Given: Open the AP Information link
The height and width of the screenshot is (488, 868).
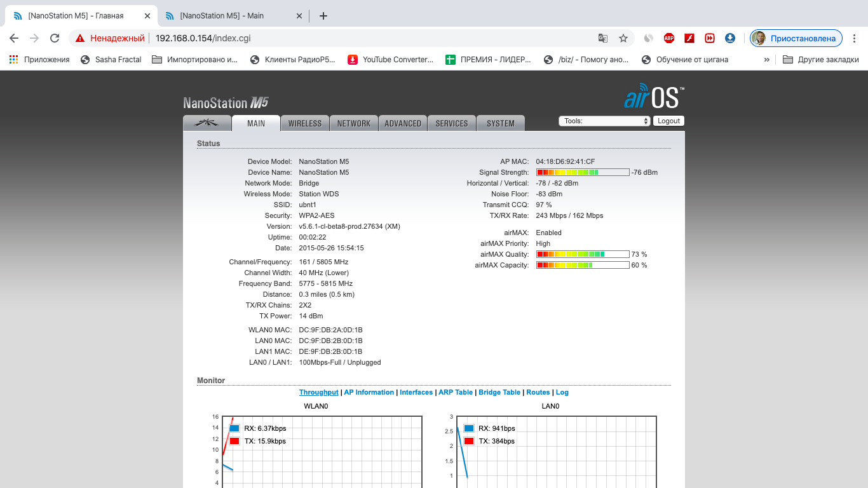Looking at the screenshot, I should pyautogui.click(x=369, y=393).
